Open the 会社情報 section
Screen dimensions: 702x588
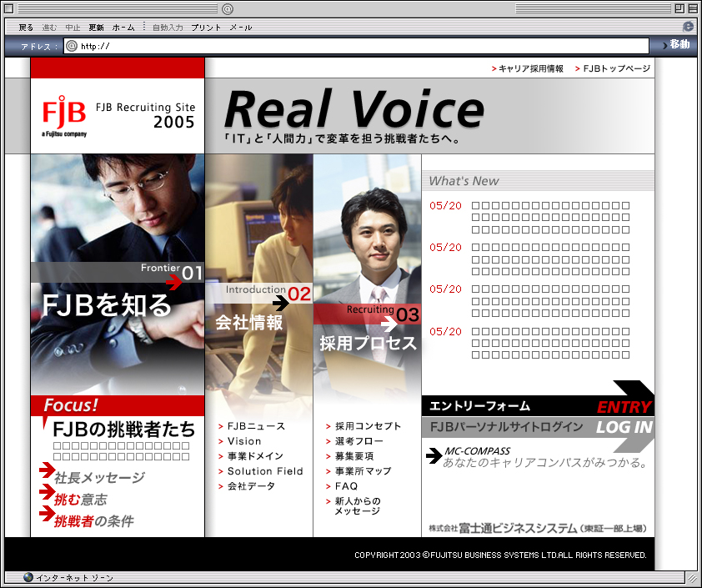(249, 323)
